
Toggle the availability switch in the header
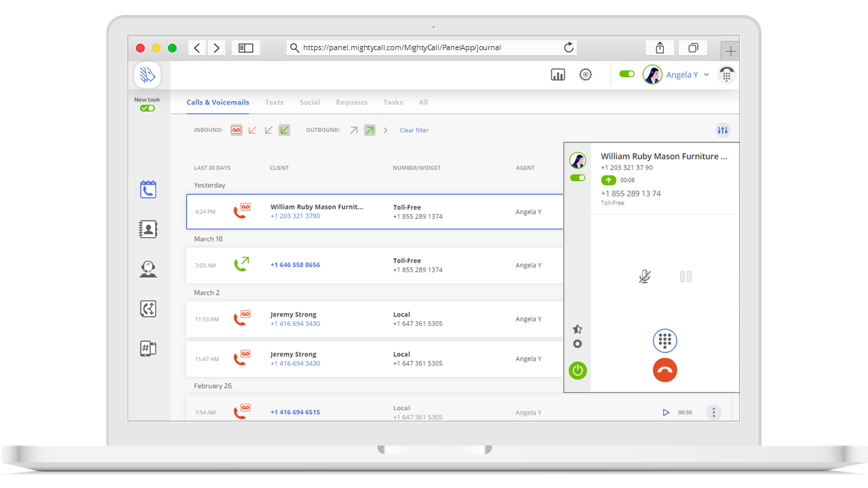[625, 74]
